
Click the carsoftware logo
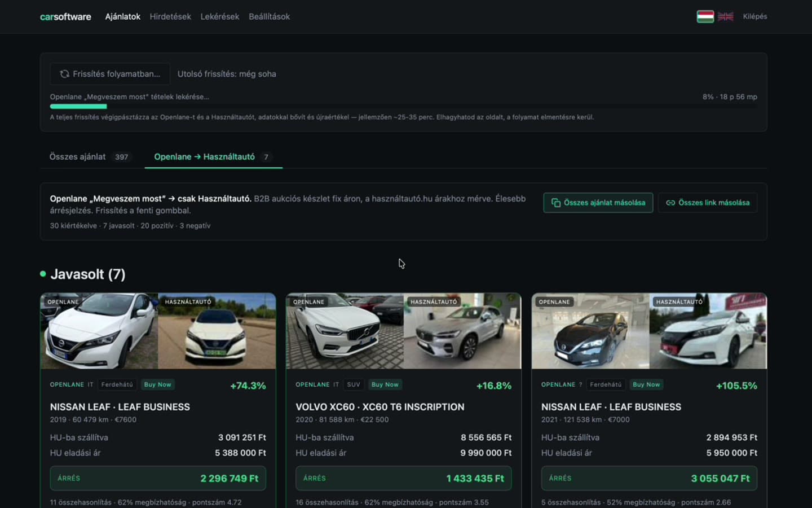point(65,16)
